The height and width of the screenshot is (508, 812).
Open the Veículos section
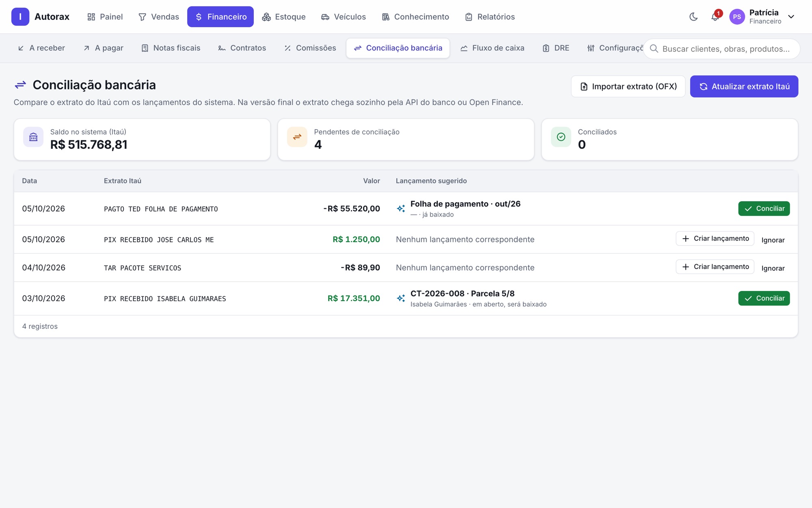tap(343, 17)
